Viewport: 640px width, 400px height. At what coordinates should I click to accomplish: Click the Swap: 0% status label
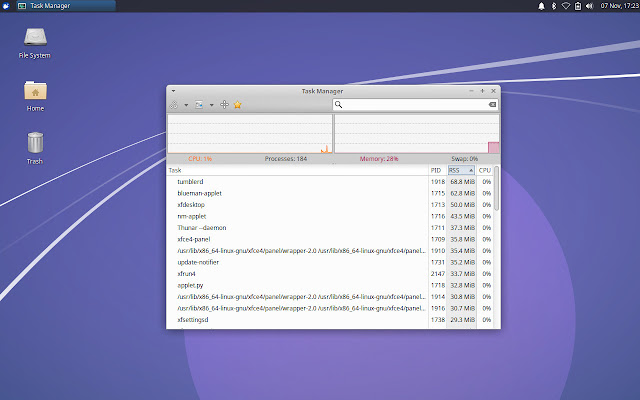(464, 159)
